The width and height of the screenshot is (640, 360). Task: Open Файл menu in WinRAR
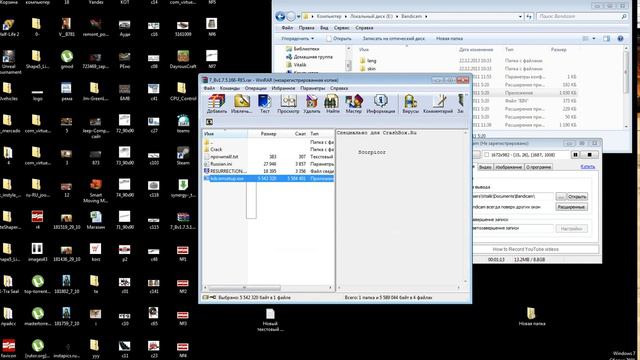209,88
